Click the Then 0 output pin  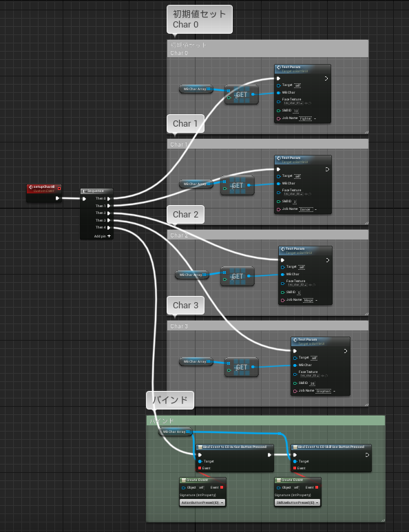[x=109, y=199]
